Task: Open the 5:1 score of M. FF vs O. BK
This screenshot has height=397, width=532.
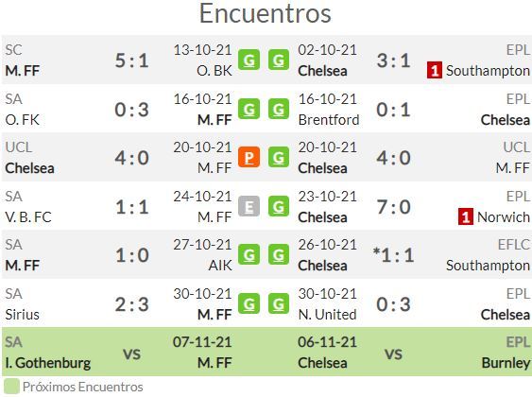Action: coord(132,60)
